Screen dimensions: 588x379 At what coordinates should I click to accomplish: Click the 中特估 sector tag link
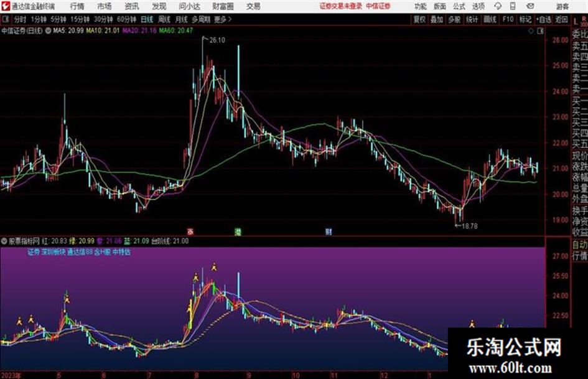pyautogui.click(x=121, y=252)
